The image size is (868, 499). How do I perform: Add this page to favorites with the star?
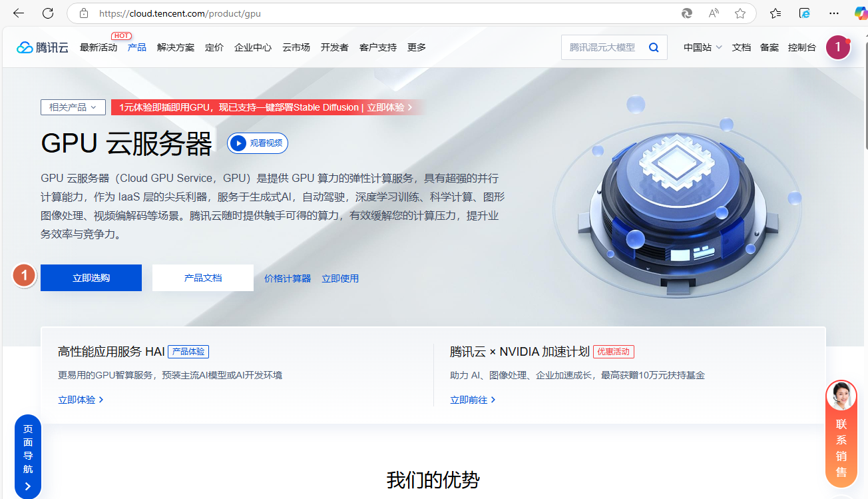(740, 13)
